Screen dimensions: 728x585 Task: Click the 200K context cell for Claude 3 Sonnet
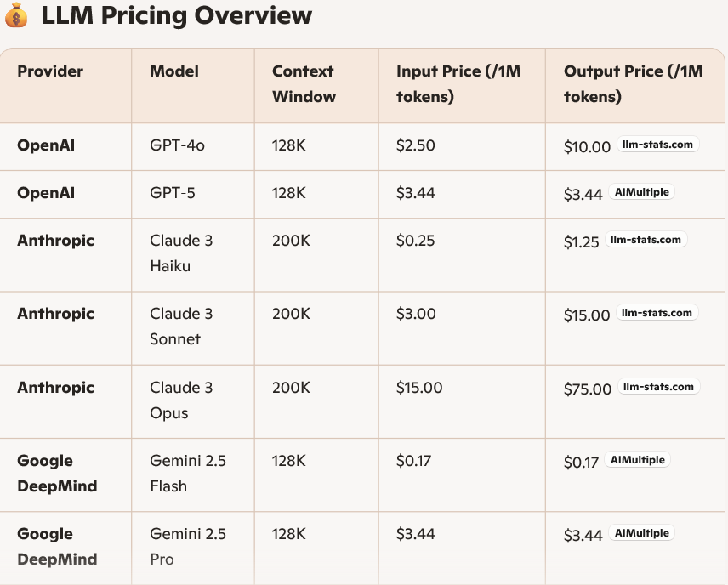tap(293, 314)
